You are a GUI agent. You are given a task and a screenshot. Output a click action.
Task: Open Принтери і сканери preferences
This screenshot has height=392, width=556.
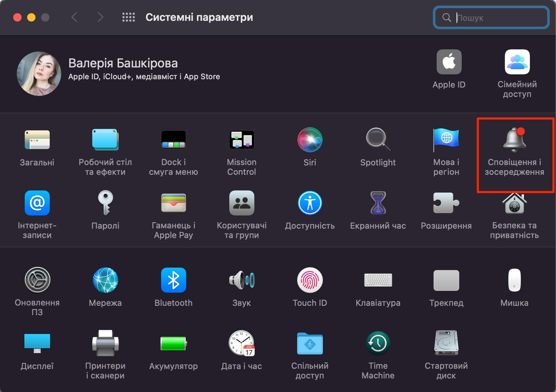105,343
